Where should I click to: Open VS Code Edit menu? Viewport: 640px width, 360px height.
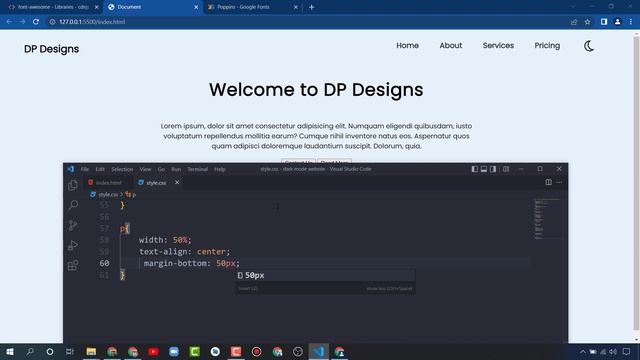coord(100,169)
